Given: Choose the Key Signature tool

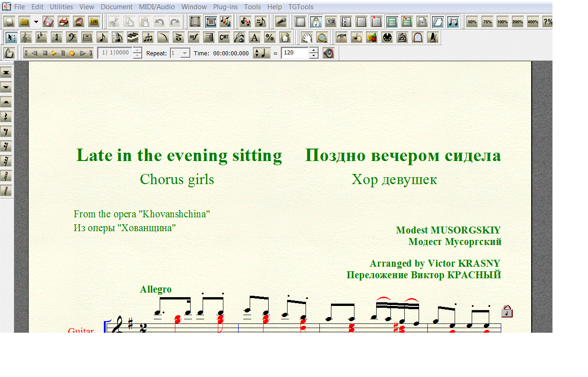Looking at the screenshot, I should [41, 37].
